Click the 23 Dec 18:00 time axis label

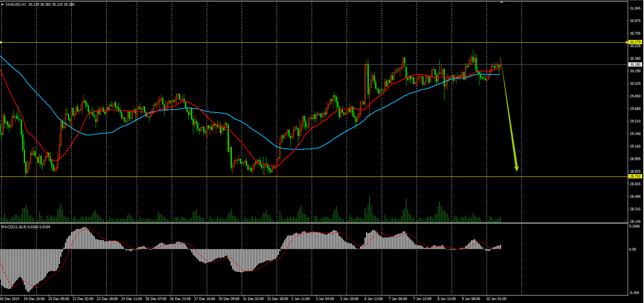(107, 299)
